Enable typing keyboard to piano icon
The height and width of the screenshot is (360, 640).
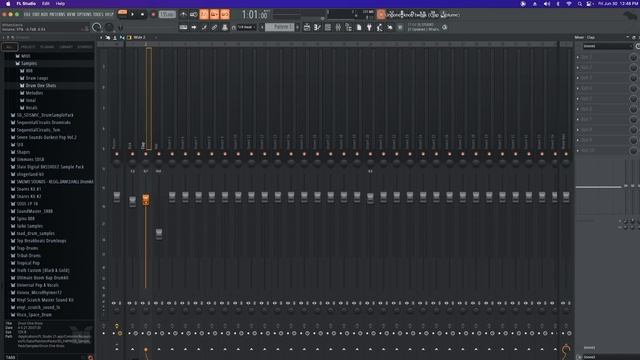point(183,27)
